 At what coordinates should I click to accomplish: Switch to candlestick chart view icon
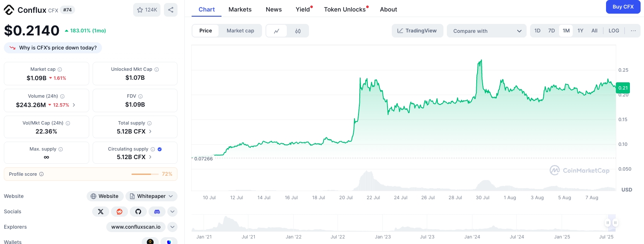[298, 31]
